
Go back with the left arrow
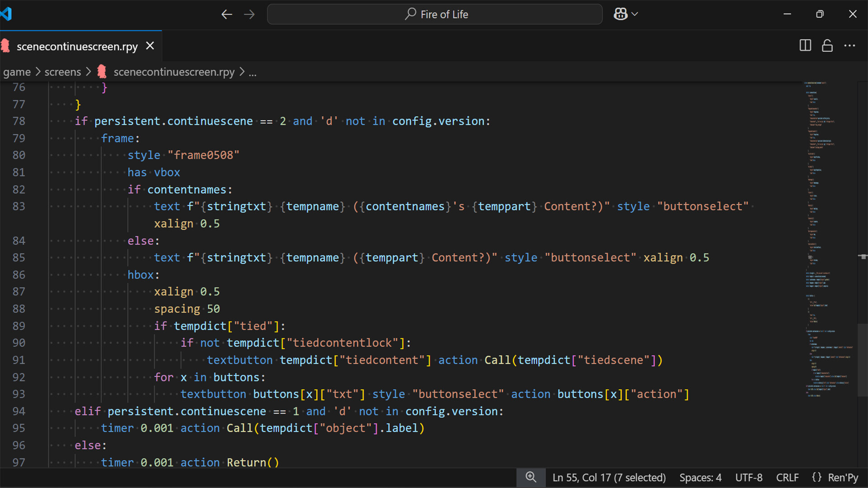[x=226, y=14]
